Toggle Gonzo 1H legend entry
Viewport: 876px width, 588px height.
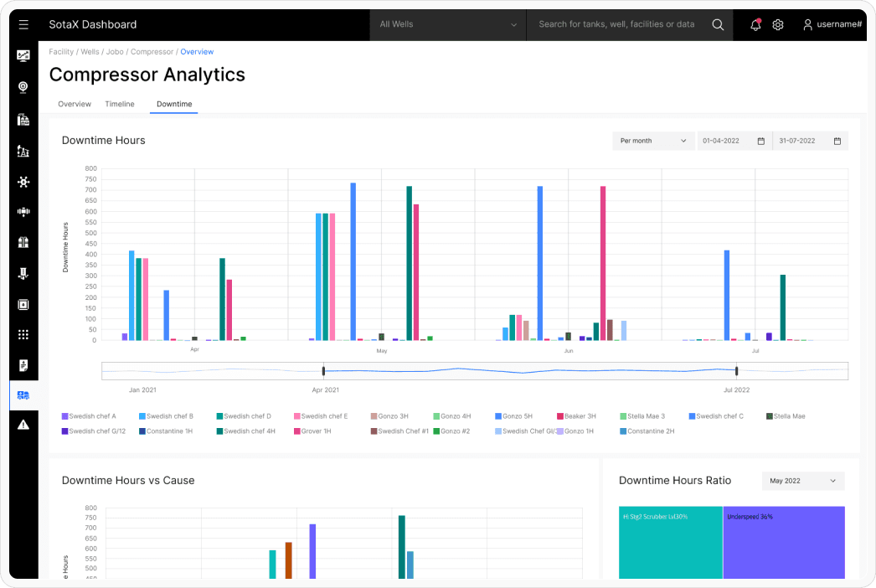tap(575, 431)
